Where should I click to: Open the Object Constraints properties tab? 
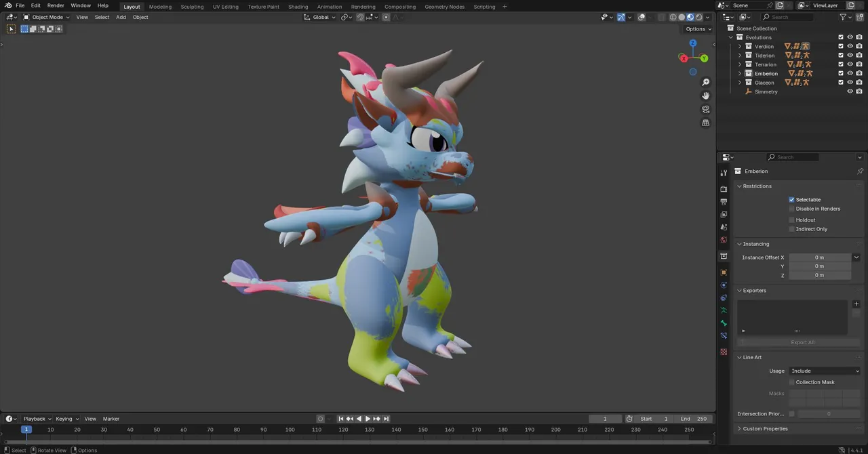[724, 298]
